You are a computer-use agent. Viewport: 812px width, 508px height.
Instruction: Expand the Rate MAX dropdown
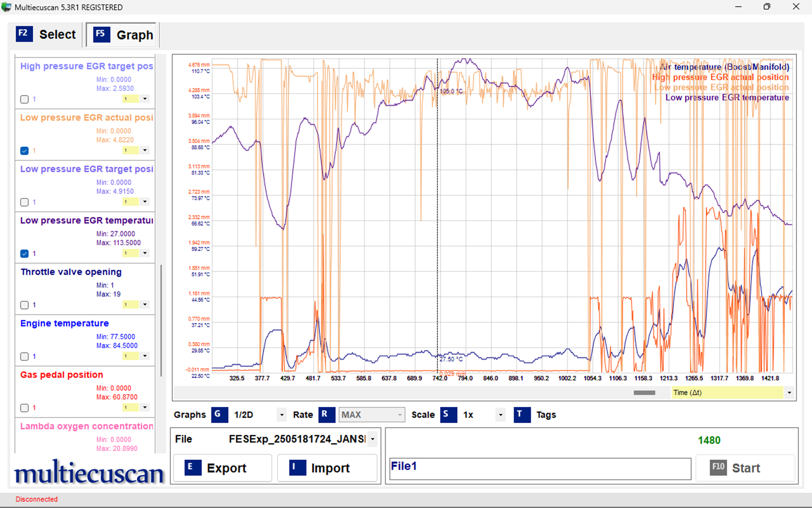pos(400,415)
